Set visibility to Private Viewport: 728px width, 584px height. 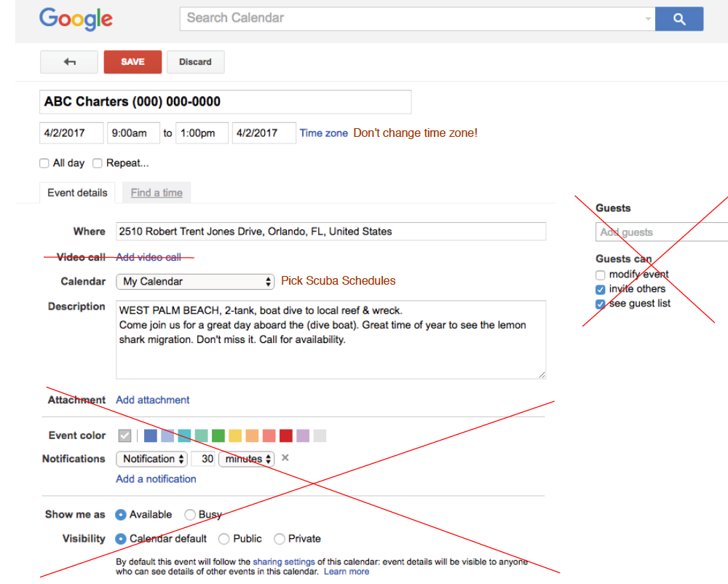pyautogui.click(x=280, y=539)
